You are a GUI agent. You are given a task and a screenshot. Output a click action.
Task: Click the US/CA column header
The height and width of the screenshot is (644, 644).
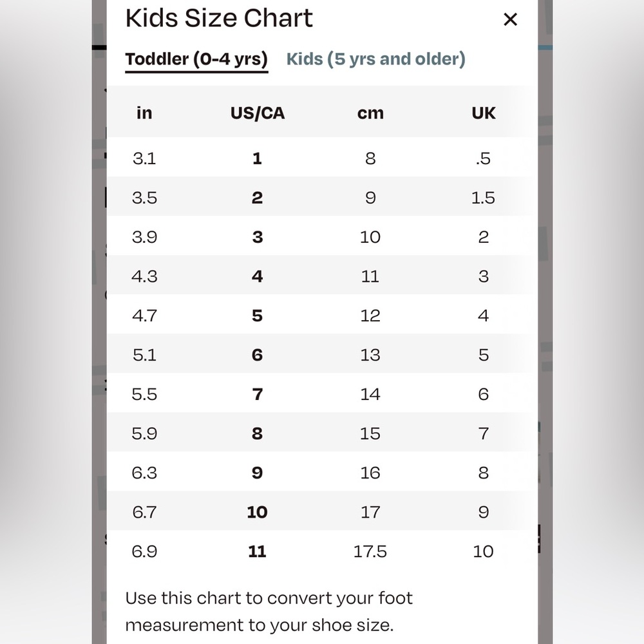click(x=257, y=113)
